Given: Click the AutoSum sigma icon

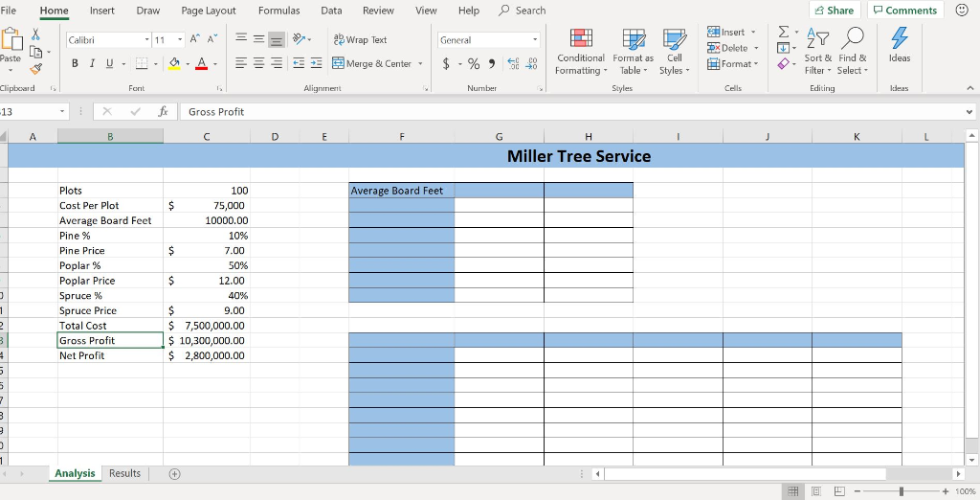Looking at the screenshot, I should pyautogui.click(x=783, y=32).
